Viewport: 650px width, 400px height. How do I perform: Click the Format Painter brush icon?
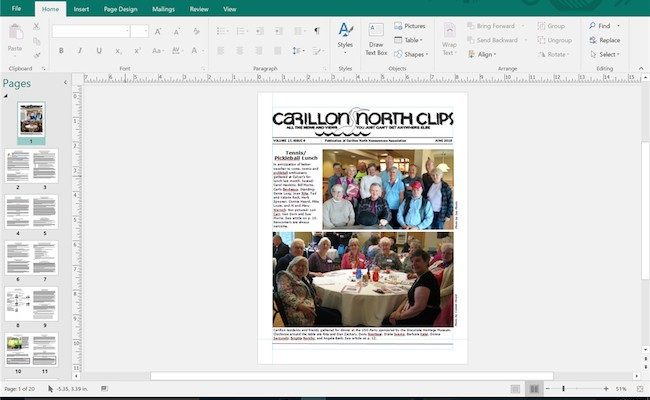pos(36,55)
